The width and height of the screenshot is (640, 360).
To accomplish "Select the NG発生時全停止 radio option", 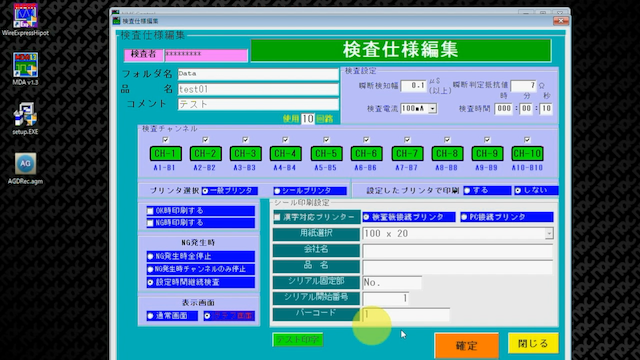I will point(150,256).
